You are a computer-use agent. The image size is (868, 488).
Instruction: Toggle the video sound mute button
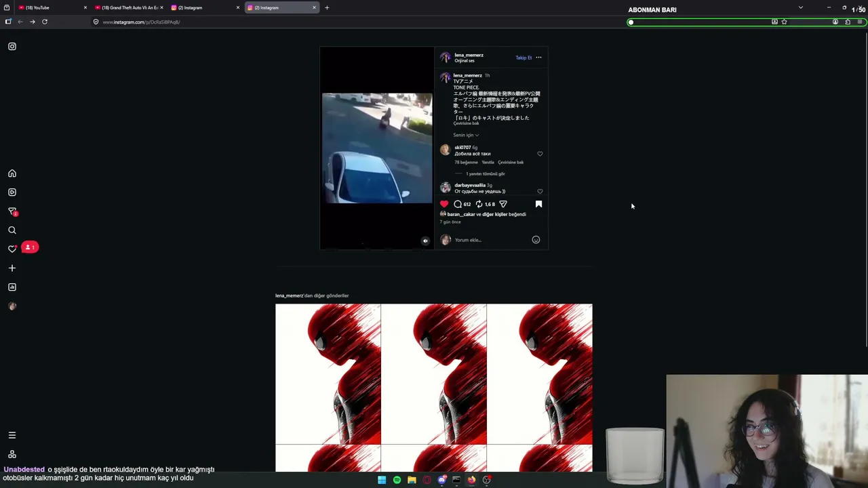[x=425, y=241]
